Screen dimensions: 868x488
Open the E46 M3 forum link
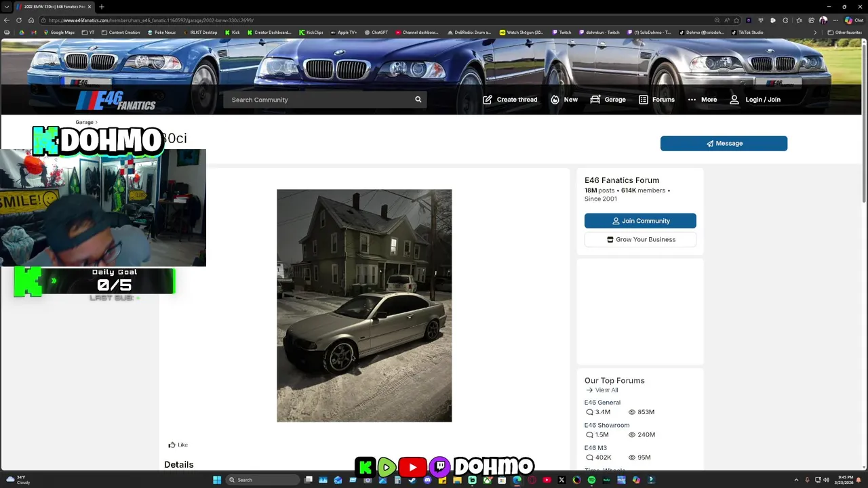click(x=595, y=448)
